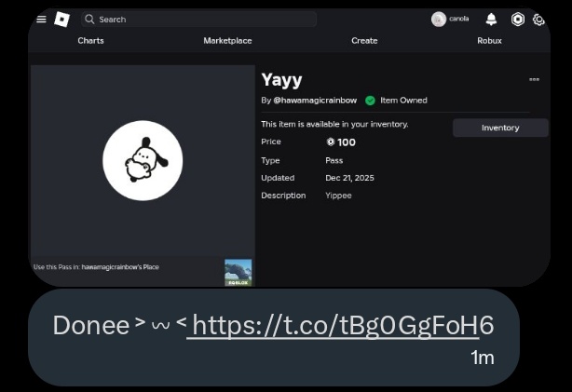This screenshot has height=392, width=572.
Task: Go to the Robux tab
Action: [x=490, y=40]
